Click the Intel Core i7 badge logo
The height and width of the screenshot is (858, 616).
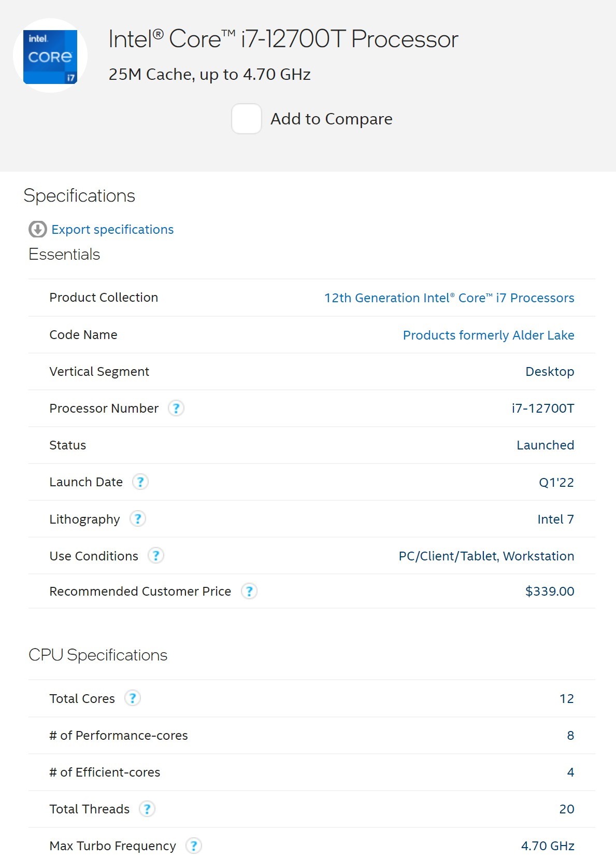[50, 56]
